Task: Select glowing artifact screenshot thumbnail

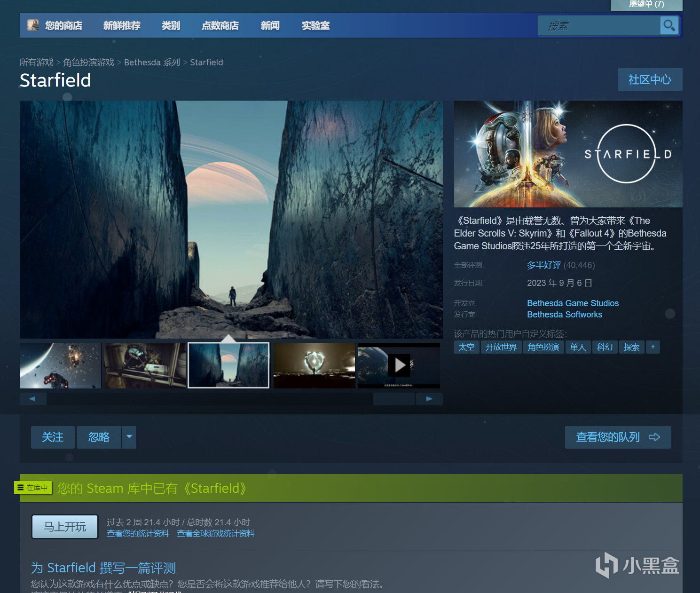Action: [x=314, y=365]
